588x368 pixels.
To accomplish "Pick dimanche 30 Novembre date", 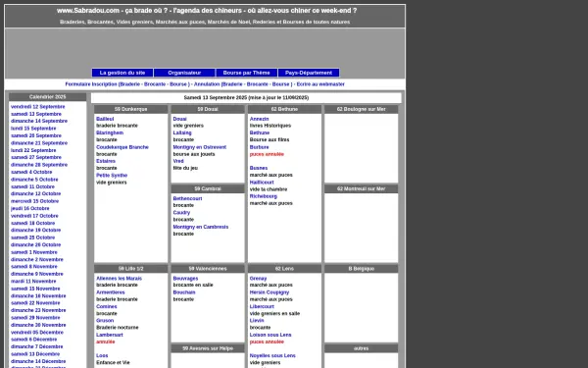I will point(38,325).
